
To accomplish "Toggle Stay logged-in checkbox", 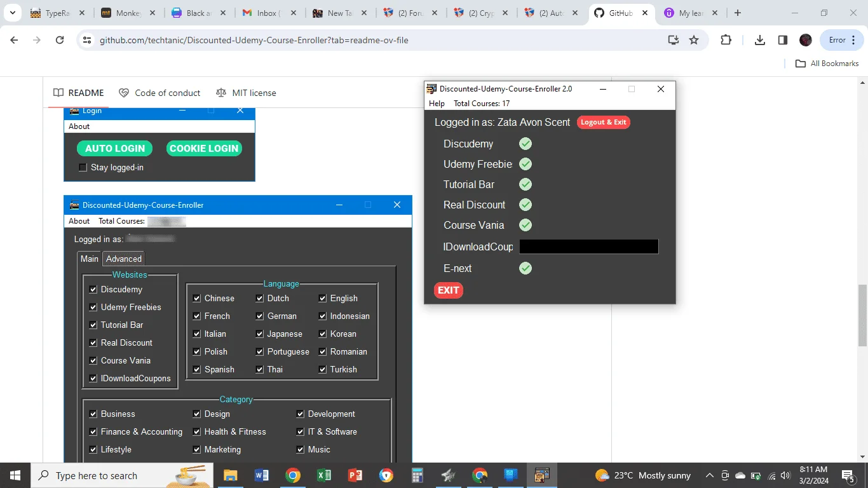I will pyautogui.click(x=83, y=168).
